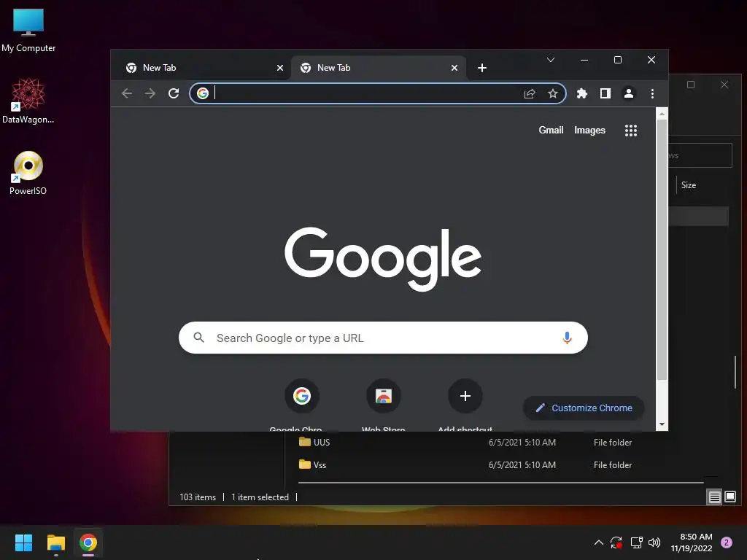Viewport: 747px width, 560px height.
Task: Open the Chrome profile avatar
Action: pyautogui.click(x=629, y=93)
